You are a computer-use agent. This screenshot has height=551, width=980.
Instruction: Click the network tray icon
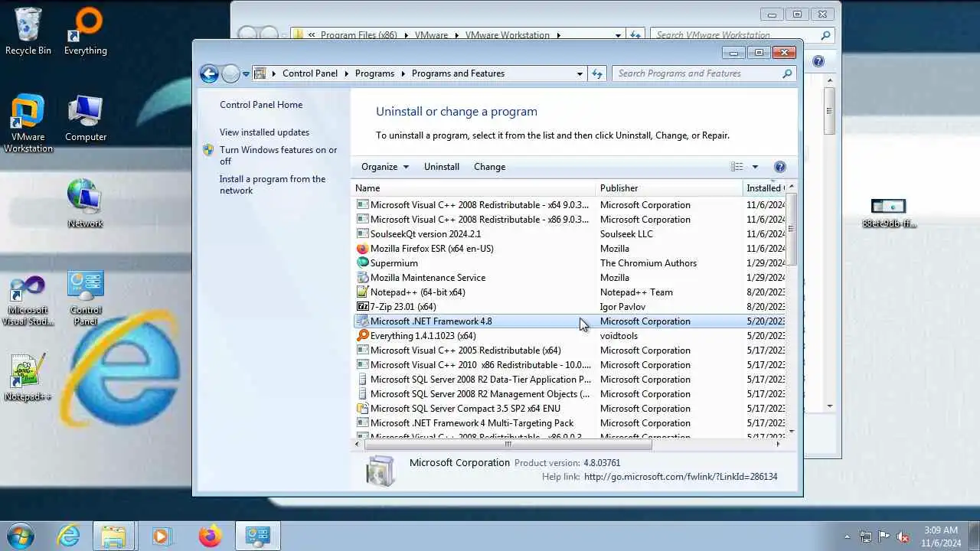866,537
